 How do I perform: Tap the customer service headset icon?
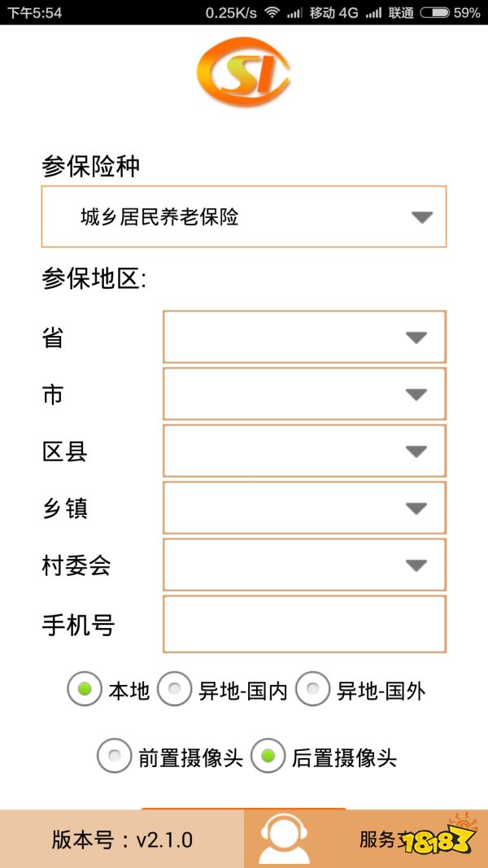click(x=283, y=840)
